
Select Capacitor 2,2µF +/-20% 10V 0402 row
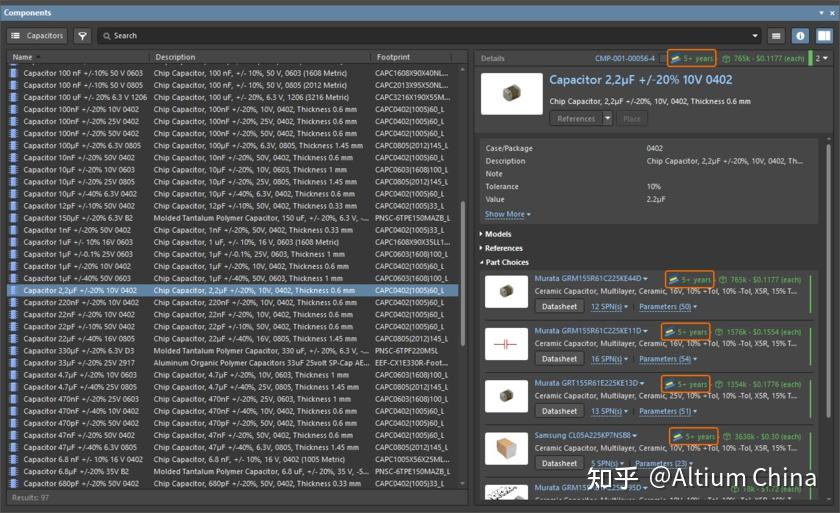coord(232,290)
